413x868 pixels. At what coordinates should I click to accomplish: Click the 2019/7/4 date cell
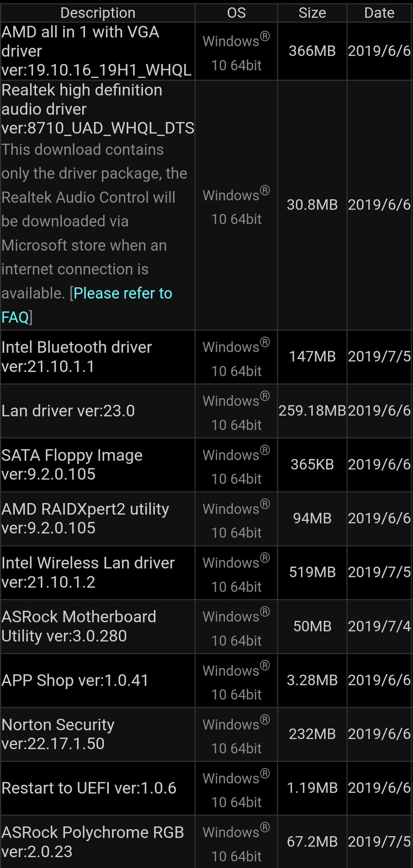379,626
